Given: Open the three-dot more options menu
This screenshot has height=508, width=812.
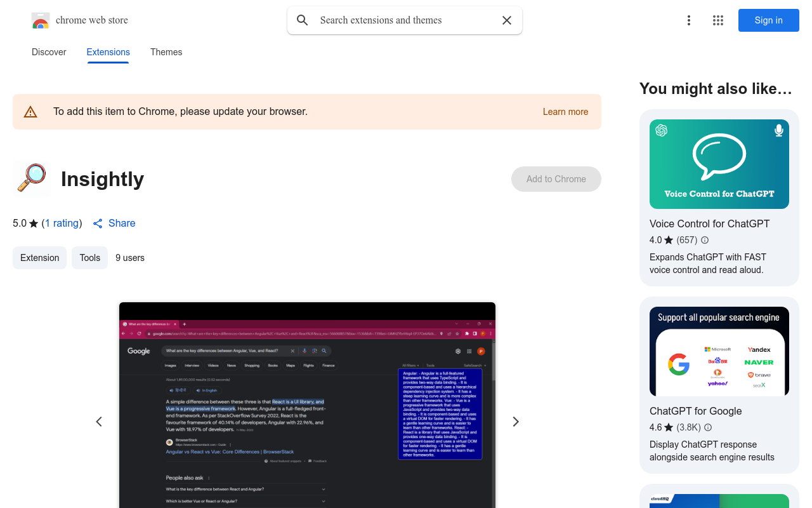Looking at the screenshot, I should 689,20.
